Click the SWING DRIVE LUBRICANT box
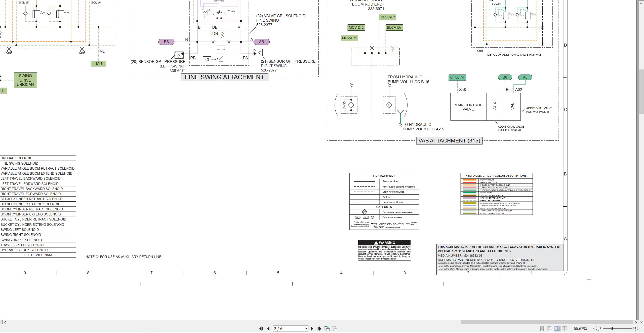The image size is (644, 333). [x=25, y=80]
